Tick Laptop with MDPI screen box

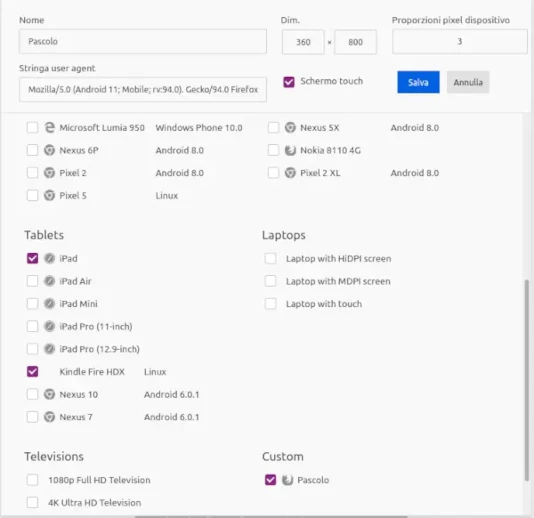pyautogui.click(x=270, y=281)
